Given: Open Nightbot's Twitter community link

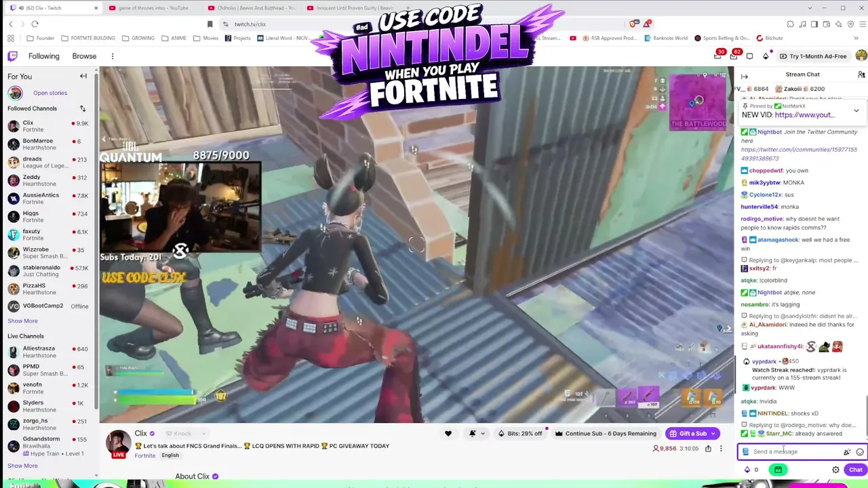Looking at the screenshot, I should (799, 154).
